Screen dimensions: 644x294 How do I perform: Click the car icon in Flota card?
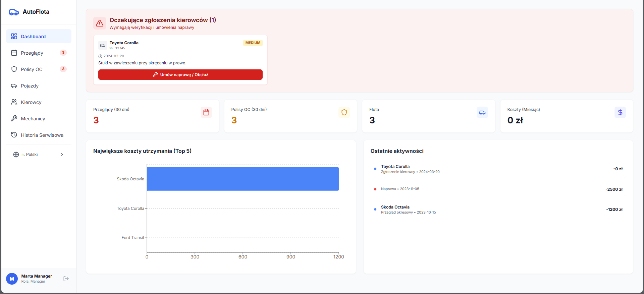pos(482,112)
